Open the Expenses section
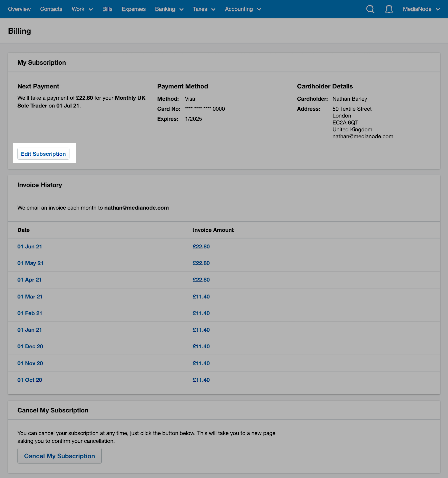448x478 pixels. coord(133,9)
